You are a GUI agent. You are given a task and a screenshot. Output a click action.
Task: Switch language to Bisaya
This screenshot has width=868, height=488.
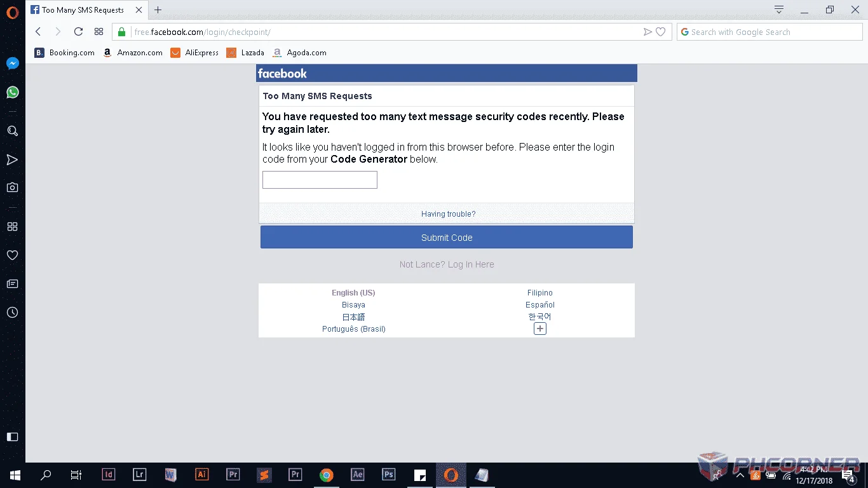click(353, 305)
